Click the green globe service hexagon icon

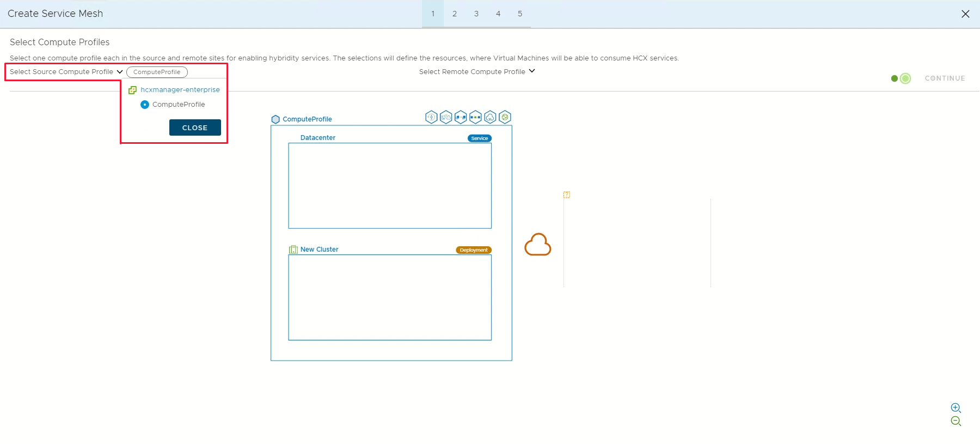pyautogui.click(x=505, y=117)
